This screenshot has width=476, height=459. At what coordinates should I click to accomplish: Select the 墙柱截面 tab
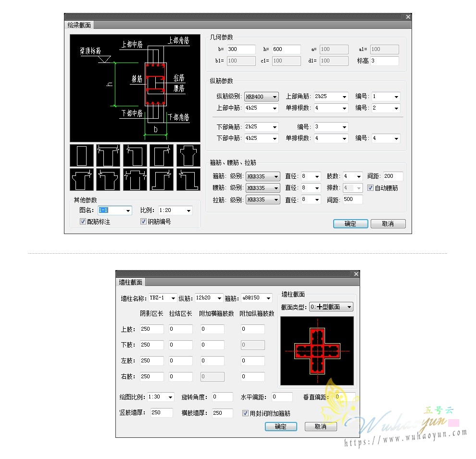tap(130, 282)
